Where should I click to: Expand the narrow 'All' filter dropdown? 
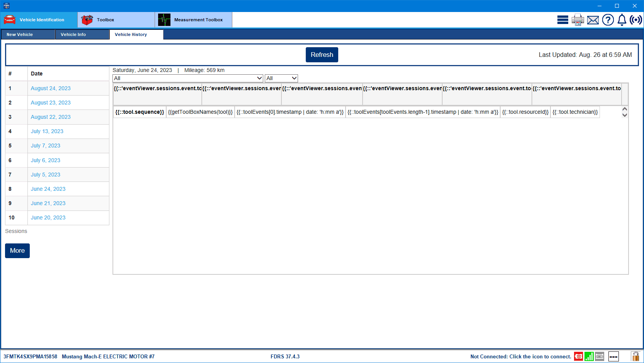[281, 78]
